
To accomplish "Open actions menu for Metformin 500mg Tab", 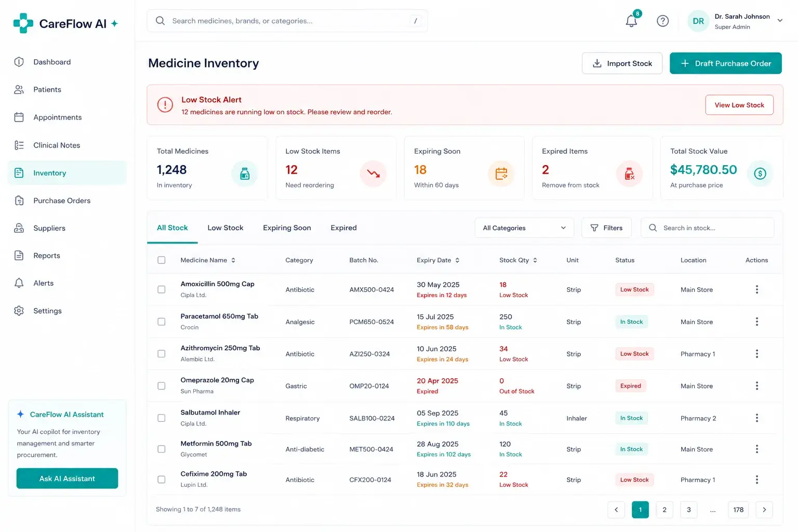I will [x=757, y=449].
